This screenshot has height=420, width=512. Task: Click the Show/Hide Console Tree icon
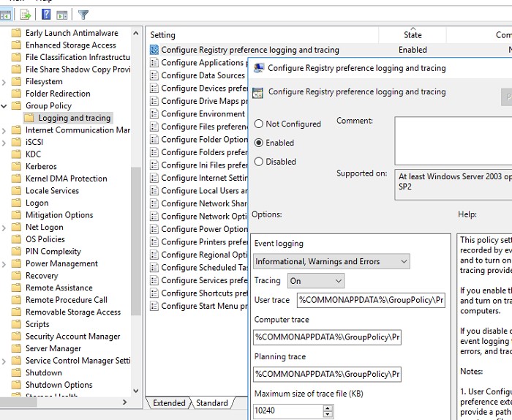(5, 15)
